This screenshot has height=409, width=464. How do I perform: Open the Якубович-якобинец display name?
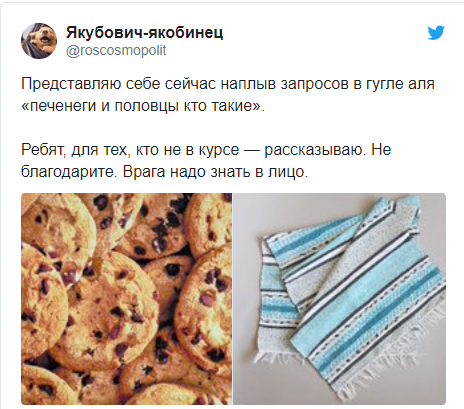(144, 32)
